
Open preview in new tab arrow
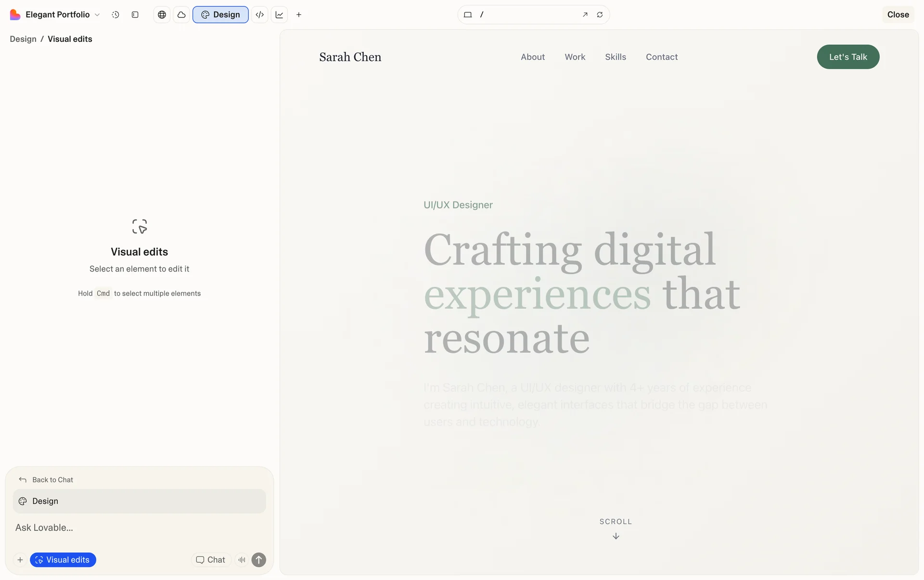(585, 14)
